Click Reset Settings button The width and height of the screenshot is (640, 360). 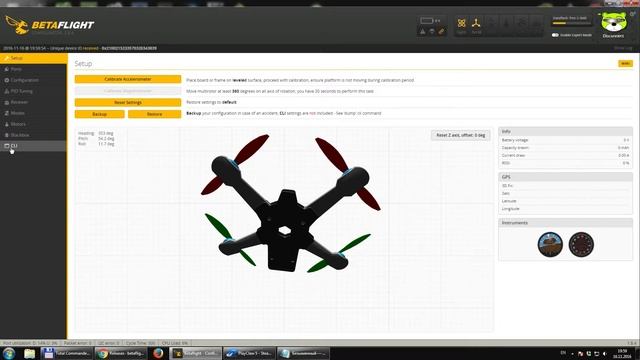[128, 102]
